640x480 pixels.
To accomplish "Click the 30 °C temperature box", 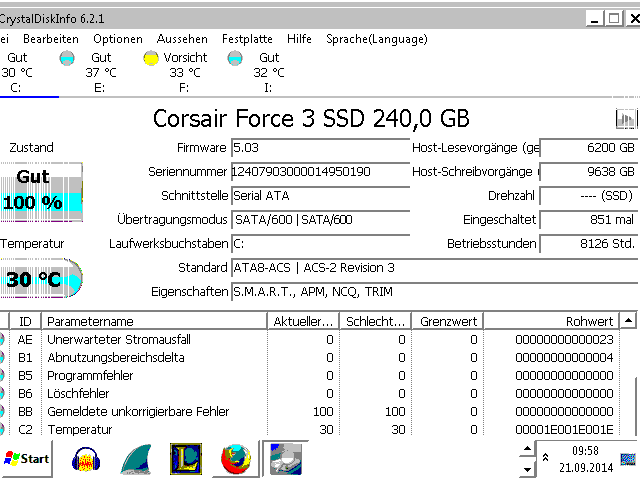I will click(x=41, y=278).
